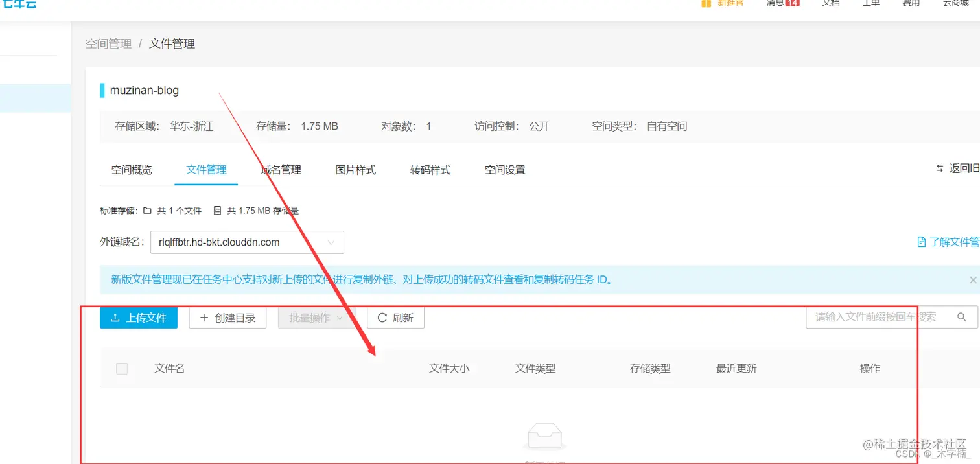Close the blue notice banner

pos(973,280)
